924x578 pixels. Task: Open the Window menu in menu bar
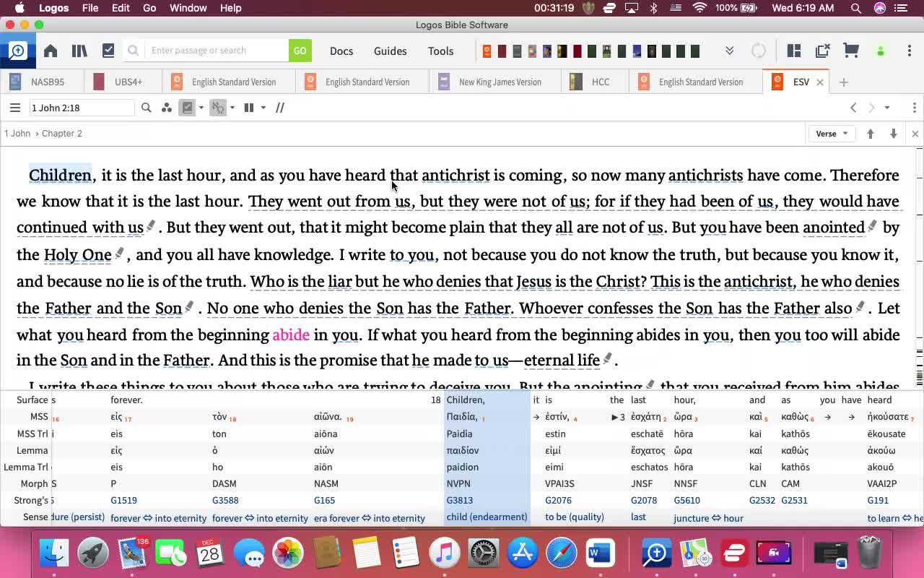click(x=188, y=8)
